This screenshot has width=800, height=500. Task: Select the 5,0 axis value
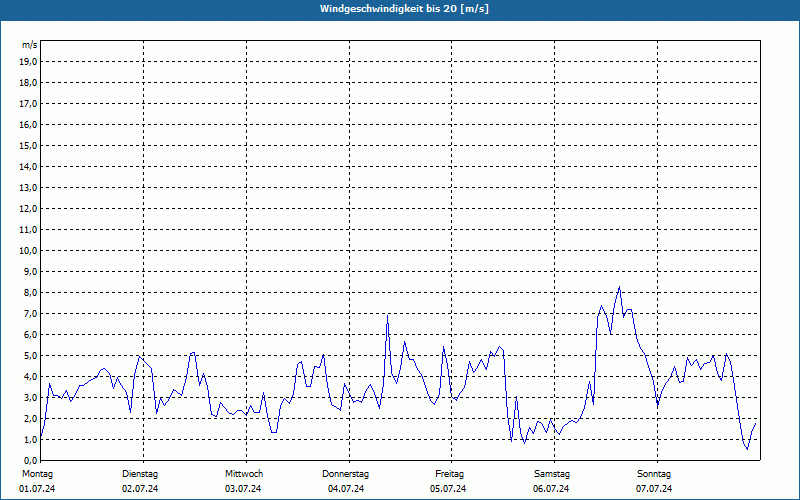tap(30, 356)
